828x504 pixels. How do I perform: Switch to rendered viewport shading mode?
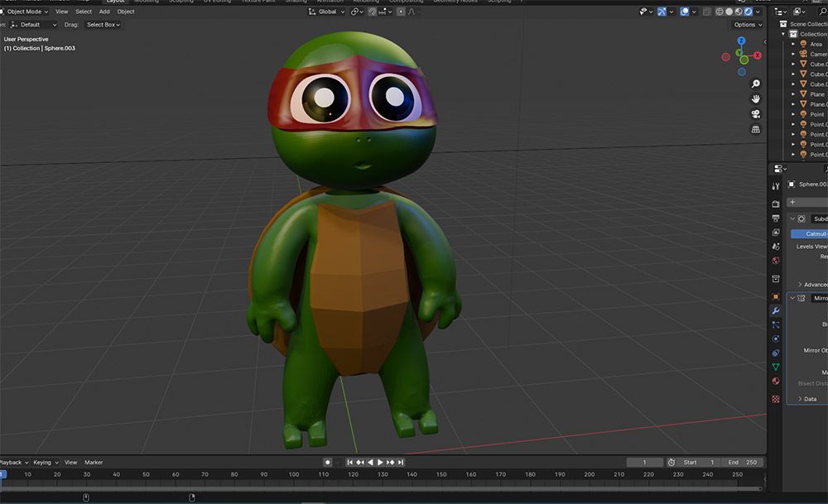(x=749, y=12)
